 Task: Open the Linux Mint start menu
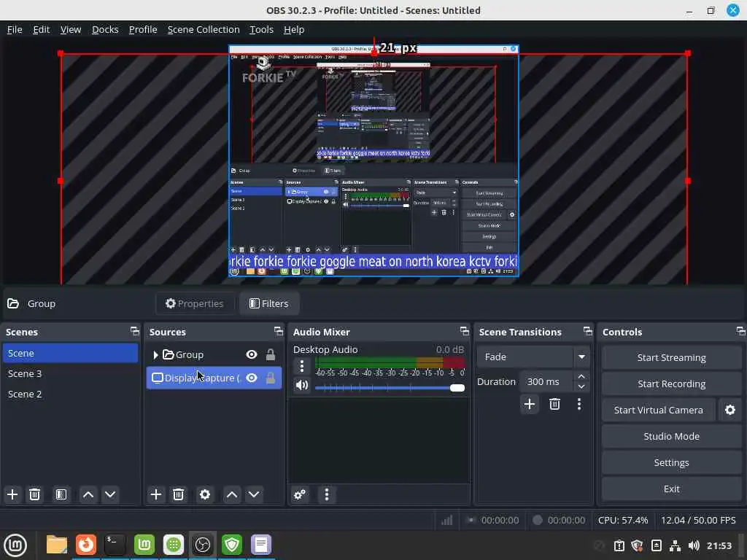click(x=15, y=545)
